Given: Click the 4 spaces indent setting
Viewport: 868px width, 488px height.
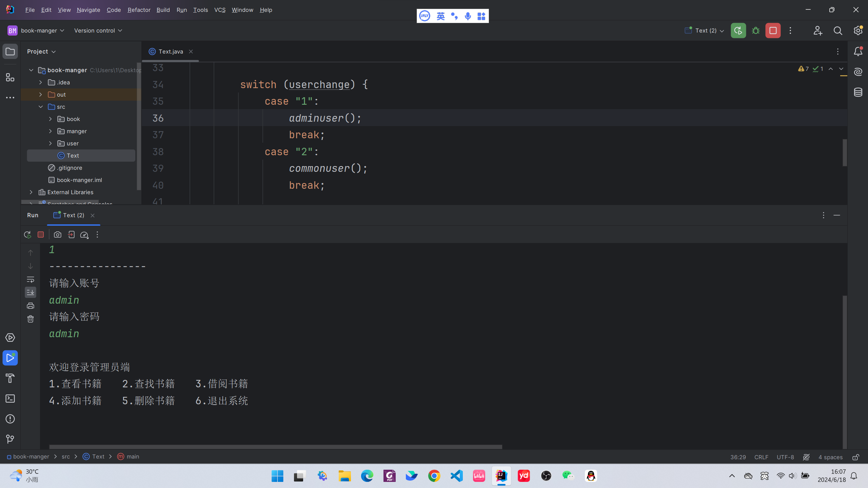Looking at the screenshot, I should click(830, 457).
